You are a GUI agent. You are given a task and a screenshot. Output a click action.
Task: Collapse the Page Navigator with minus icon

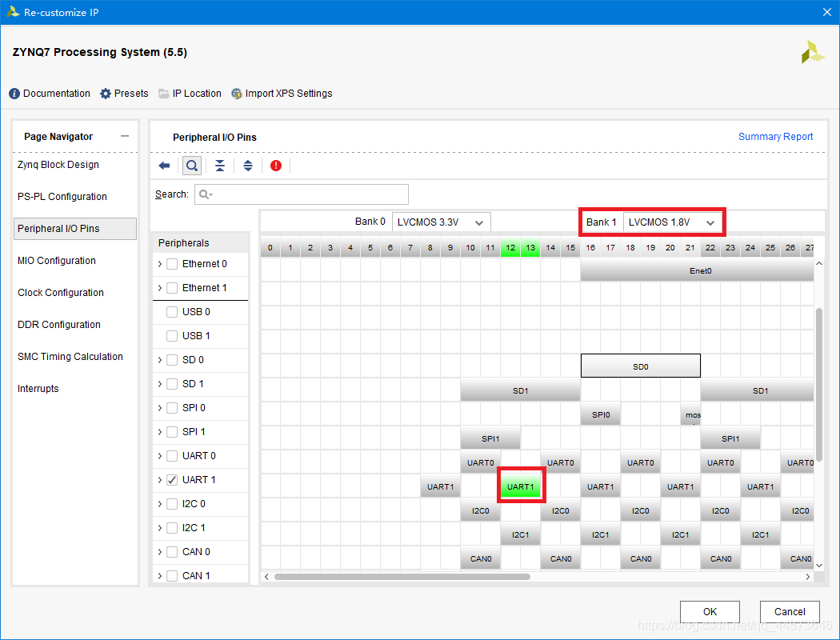tap(125, 136)
